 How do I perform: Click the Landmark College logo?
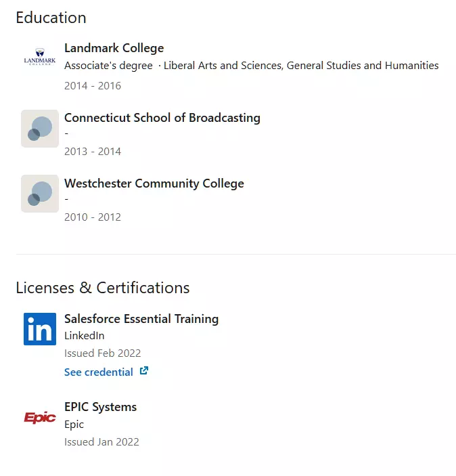click(x=40, y=59)
